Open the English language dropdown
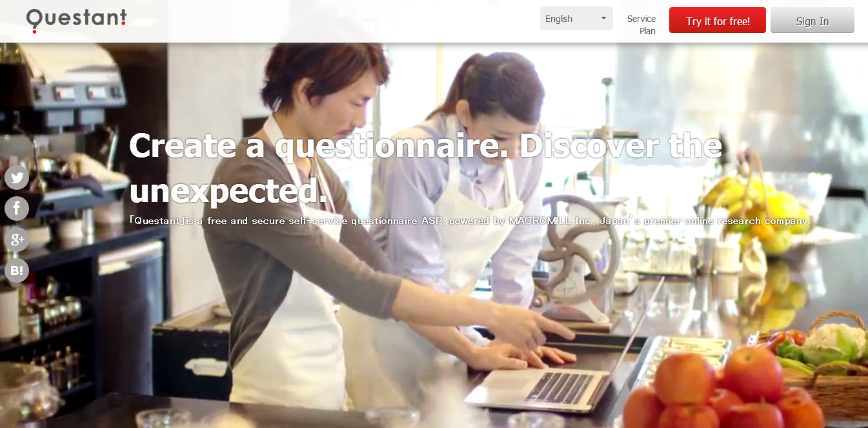The width and height of the screenshot is (868, 428). pyautogui.click(x=576, y=19)
